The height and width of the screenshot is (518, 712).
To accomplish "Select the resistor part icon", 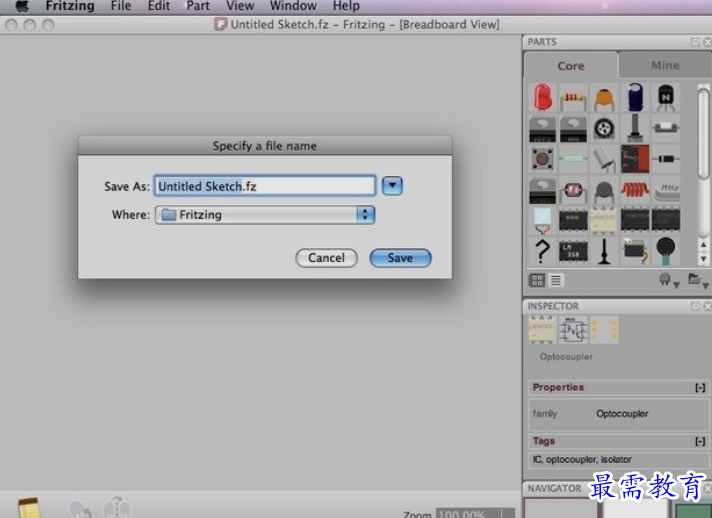I will [573, 97].
